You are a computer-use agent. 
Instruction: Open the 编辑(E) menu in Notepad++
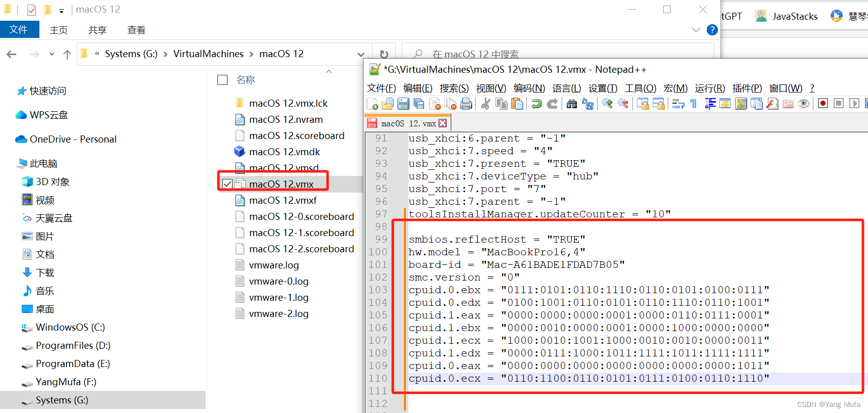click(418, 88)
